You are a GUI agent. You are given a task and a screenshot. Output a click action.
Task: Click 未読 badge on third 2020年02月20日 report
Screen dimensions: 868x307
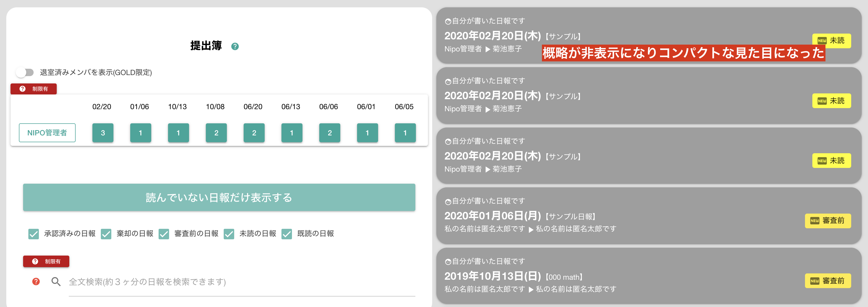[x=831, y=161]
